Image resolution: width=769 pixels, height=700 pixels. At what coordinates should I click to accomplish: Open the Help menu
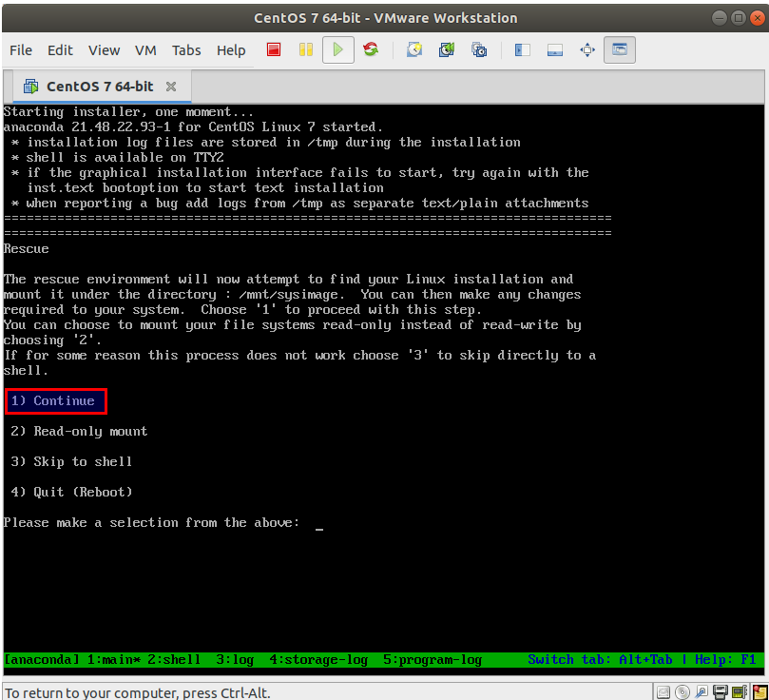tap(231, 50)
